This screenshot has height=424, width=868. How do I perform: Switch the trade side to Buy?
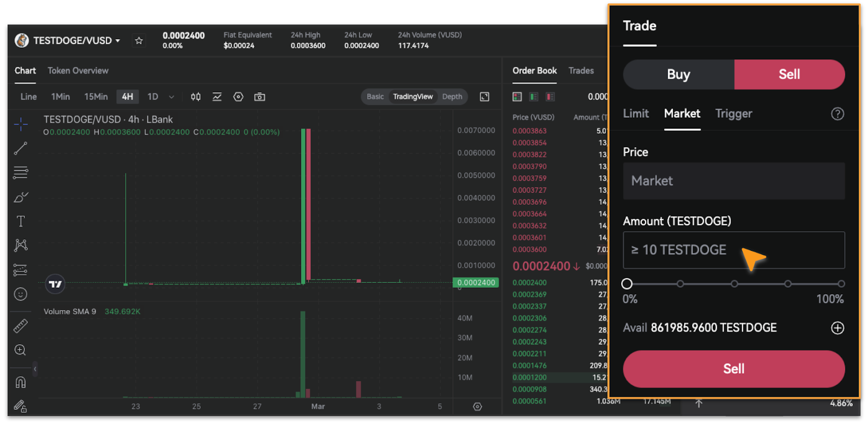point(679,74)
